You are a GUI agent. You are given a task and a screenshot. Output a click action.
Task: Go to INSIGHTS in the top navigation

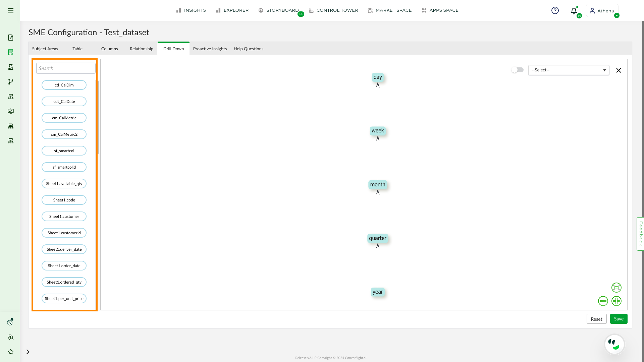tap(191, 10)
